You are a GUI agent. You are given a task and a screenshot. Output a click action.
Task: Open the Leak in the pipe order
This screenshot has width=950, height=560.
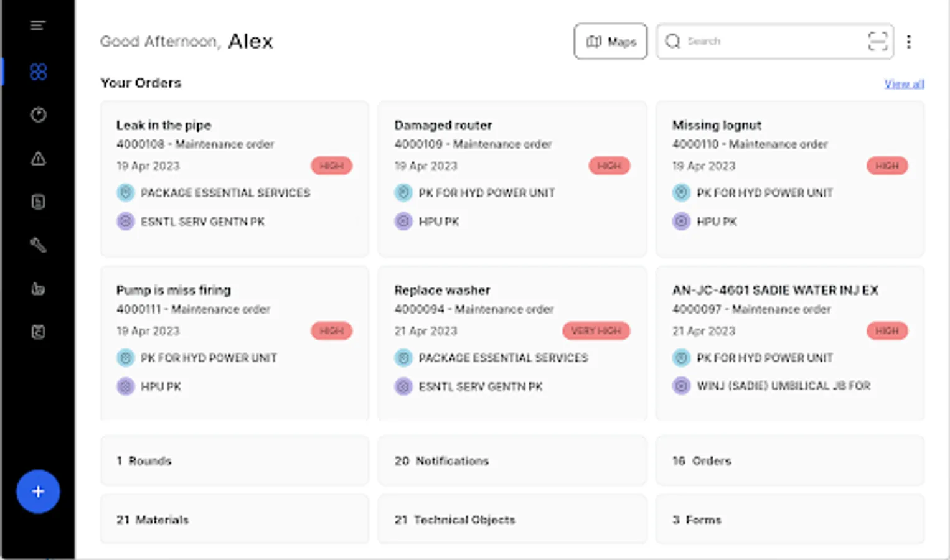[234, 178]
